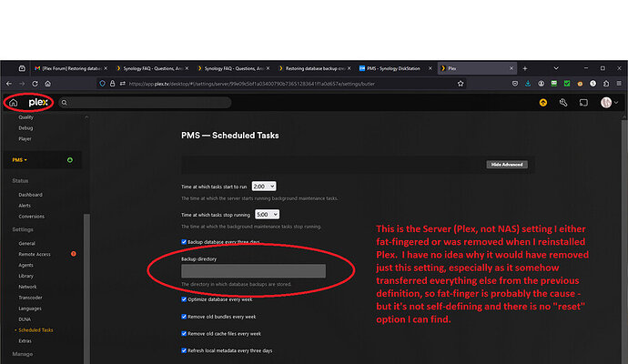Click the Plex logo

point(38,103)
